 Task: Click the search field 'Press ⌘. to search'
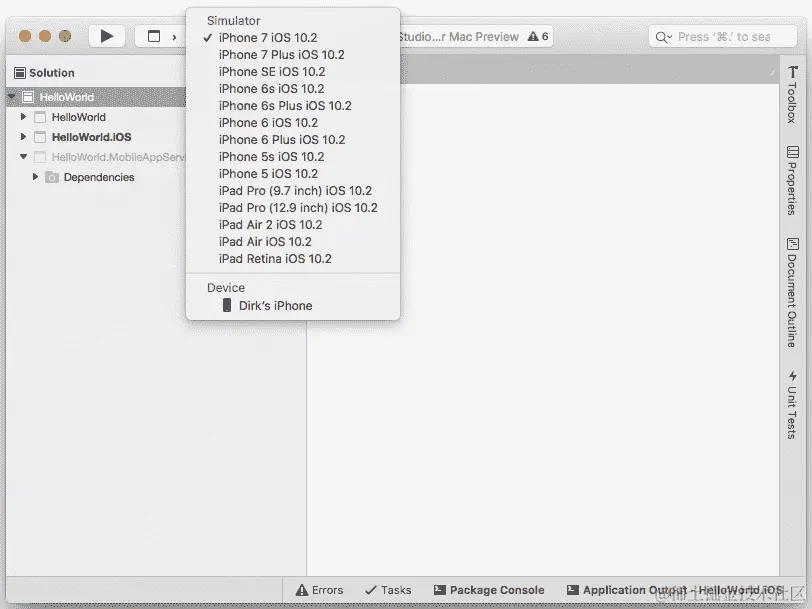pos(723,37)
